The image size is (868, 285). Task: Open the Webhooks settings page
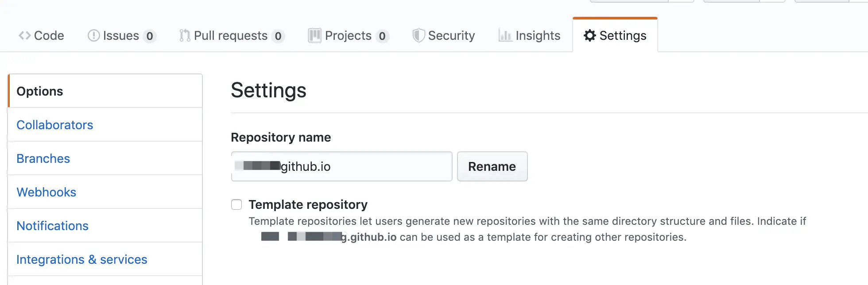pyautogui.click(x=46, y=192)
